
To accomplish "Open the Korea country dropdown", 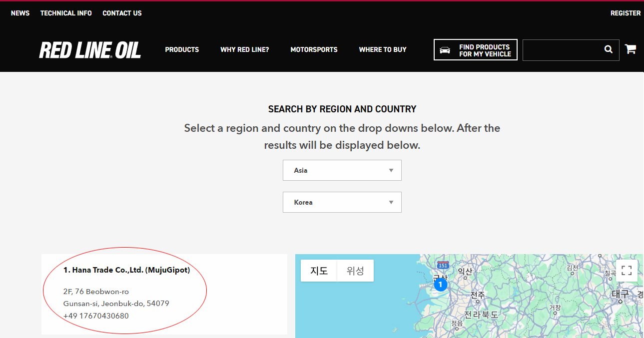I will pyautogui.click(x=342, y=202).
